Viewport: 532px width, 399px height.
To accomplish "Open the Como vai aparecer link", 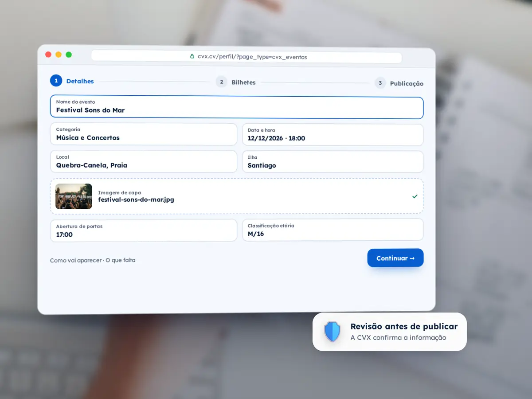I will [76, 260].
